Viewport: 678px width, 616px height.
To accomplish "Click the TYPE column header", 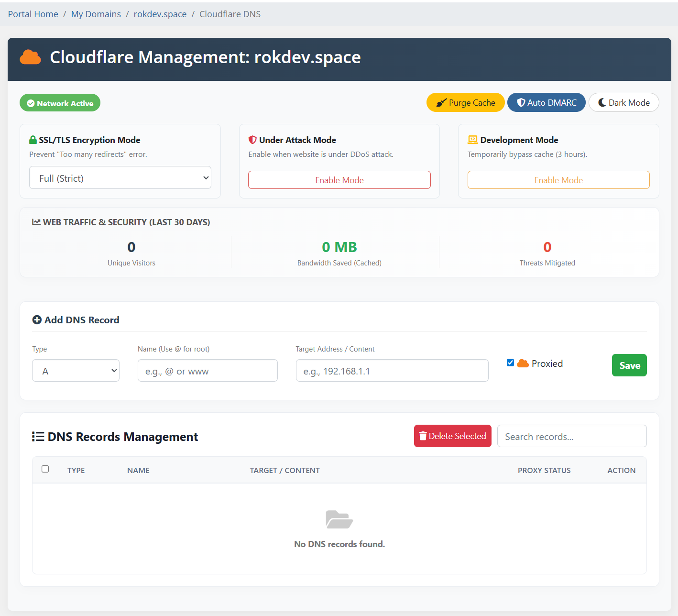I will click(76, 471).
